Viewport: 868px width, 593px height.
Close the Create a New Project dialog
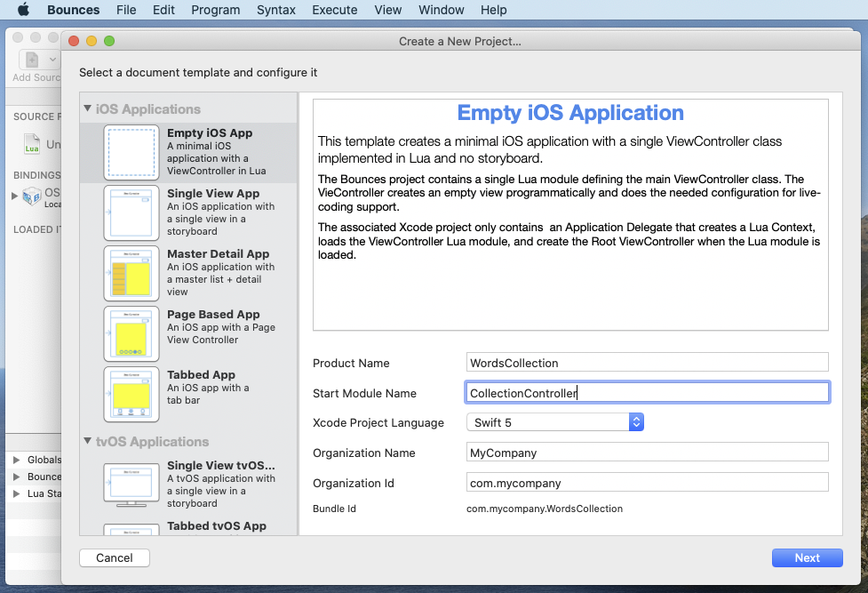pyautogui.click(x=74, y=41)
